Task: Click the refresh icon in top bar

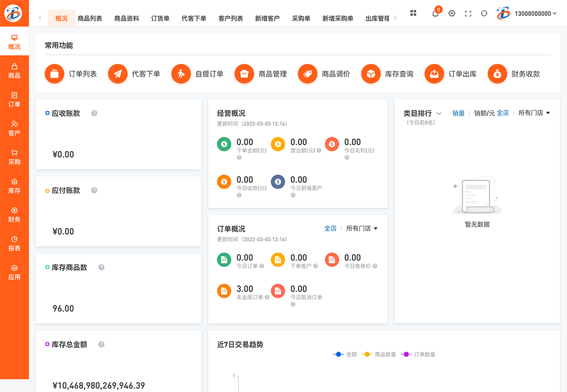Action: click(x=484, y=14)
